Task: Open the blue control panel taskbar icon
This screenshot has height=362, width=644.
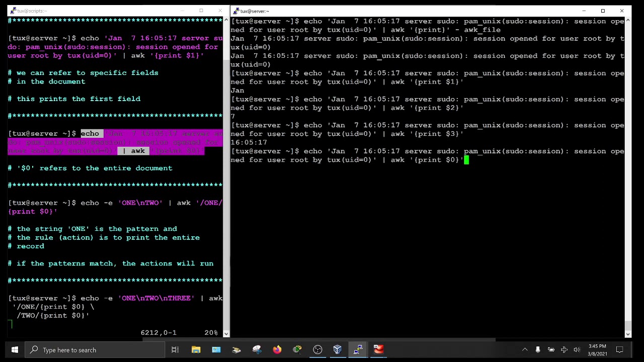Action: pyautogui.click(x=216, y=350)
